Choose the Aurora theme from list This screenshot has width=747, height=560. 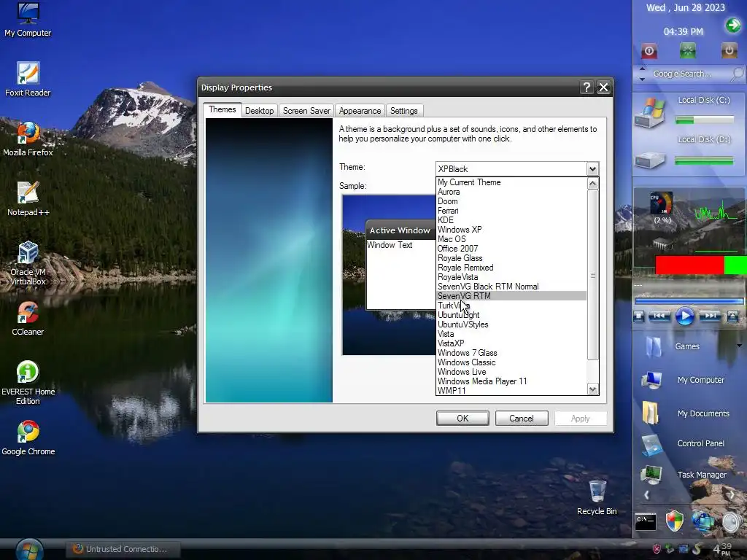511,192
